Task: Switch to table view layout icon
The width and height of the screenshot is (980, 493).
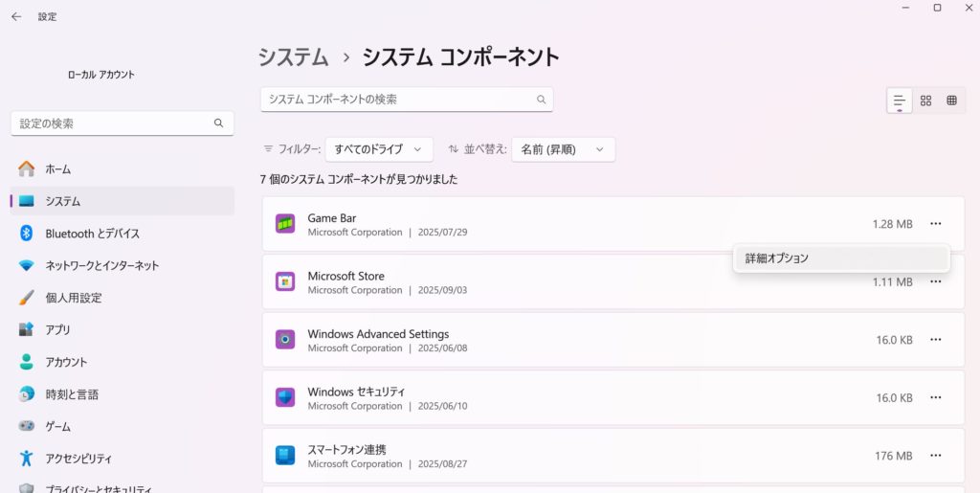Action: click(951, 101)
